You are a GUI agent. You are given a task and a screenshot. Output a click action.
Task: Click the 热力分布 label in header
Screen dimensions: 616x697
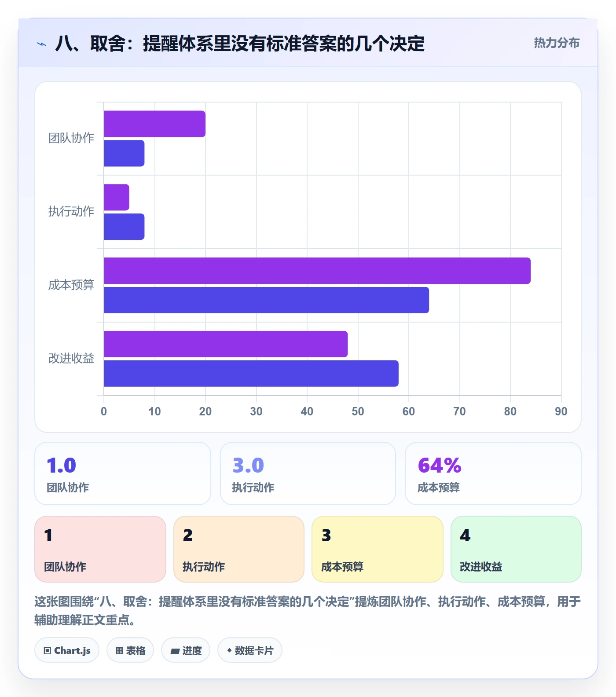(x=557, y=43)
